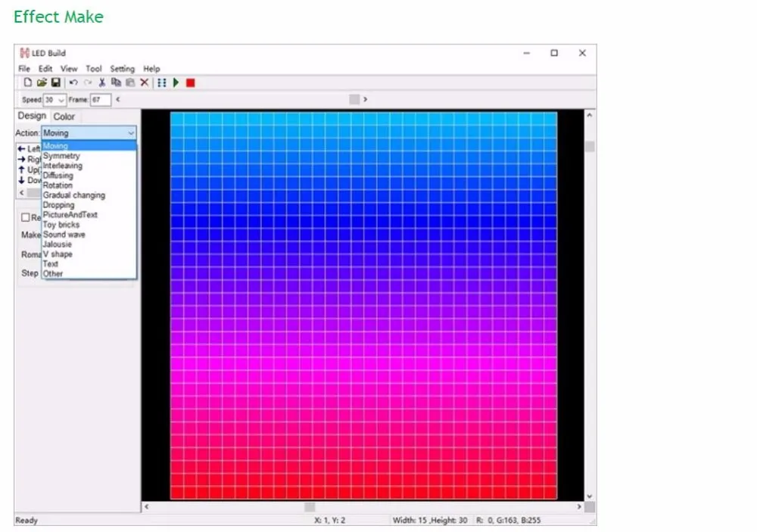Screen dimensions: 757x532
Task: Choose Sound wave in the Action list
Action: [x=89, y=234]
